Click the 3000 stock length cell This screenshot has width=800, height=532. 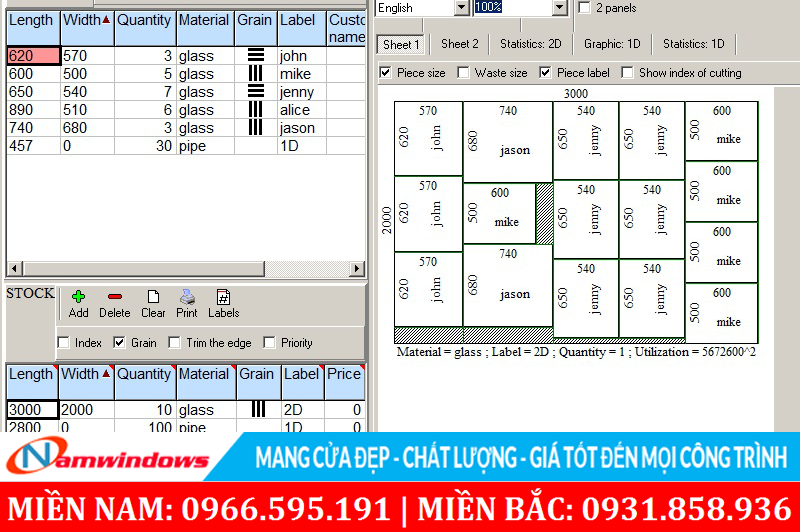pos(32,410)
